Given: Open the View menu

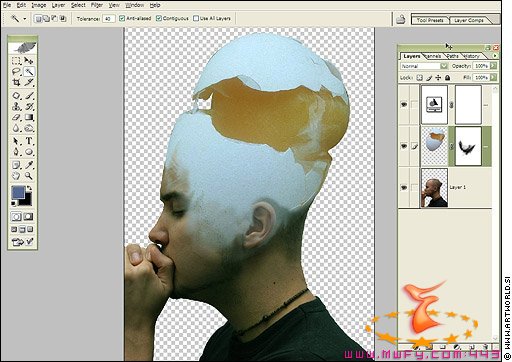Looking at the screenshot, I should (x=114, y=5).
